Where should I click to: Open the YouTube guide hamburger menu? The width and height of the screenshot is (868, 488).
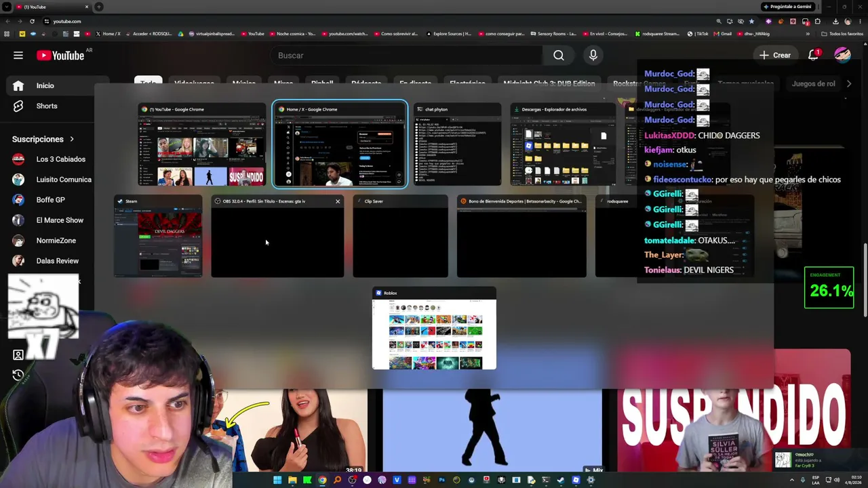click(18, 56)
